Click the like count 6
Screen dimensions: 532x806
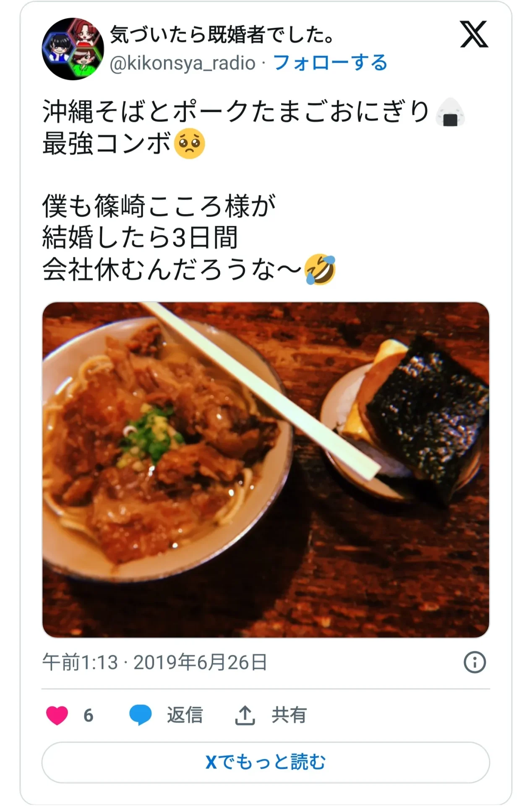tap(88, 716)
